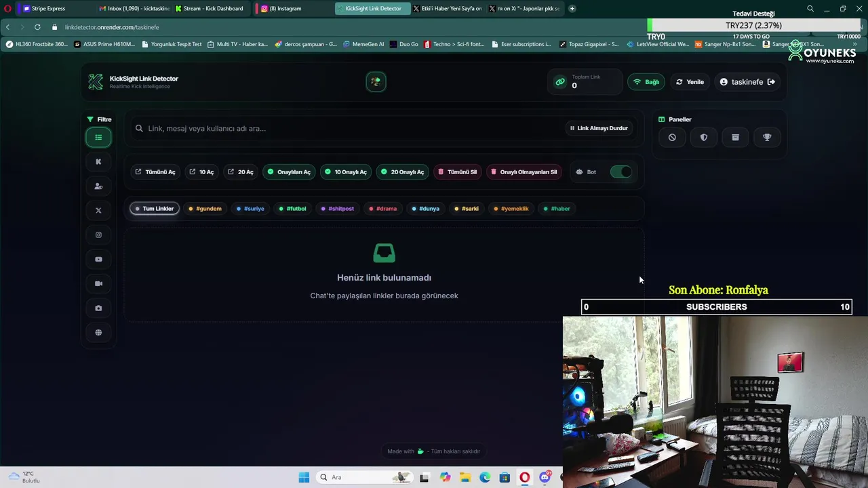The height and width of the screenshot is (488, 868).
Task: Click Tümünü Sil button
Action: coord(458,172)
